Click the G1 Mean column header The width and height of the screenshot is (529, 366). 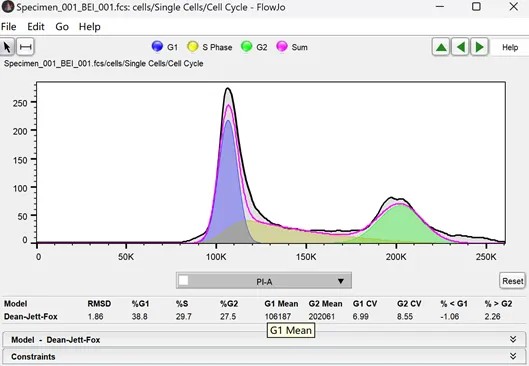coord(281,304)
